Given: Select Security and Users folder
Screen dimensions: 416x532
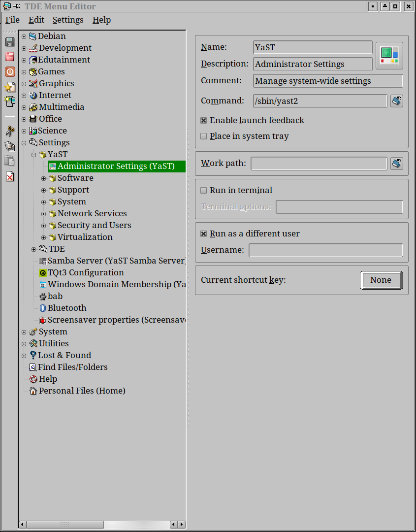Looking at the screenshot, I should pos(90,225).
